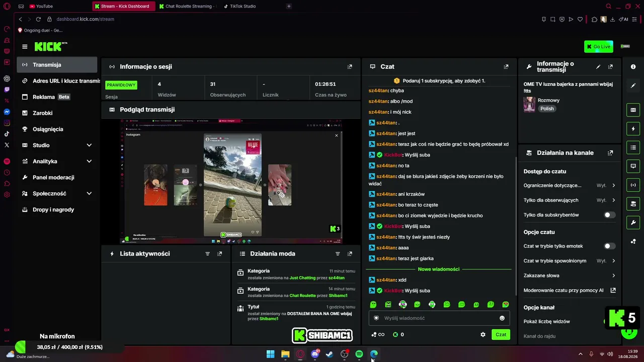This screenshot has height=362, width=644.
Task: Toggle Tylko dla subskrybentów switch
Action: click(x=609, y=215)
